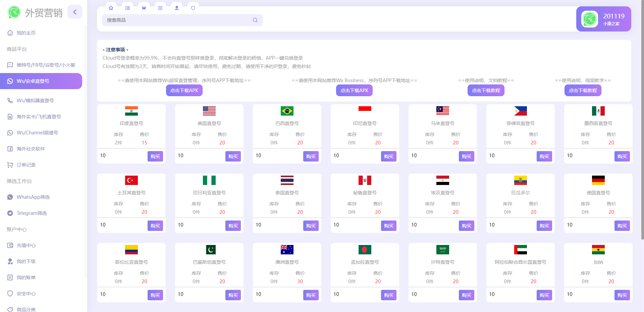Viewport: 644px width, 312px height.
Task: Open the video tutorial via 点击下载教程
Action: 583,90
